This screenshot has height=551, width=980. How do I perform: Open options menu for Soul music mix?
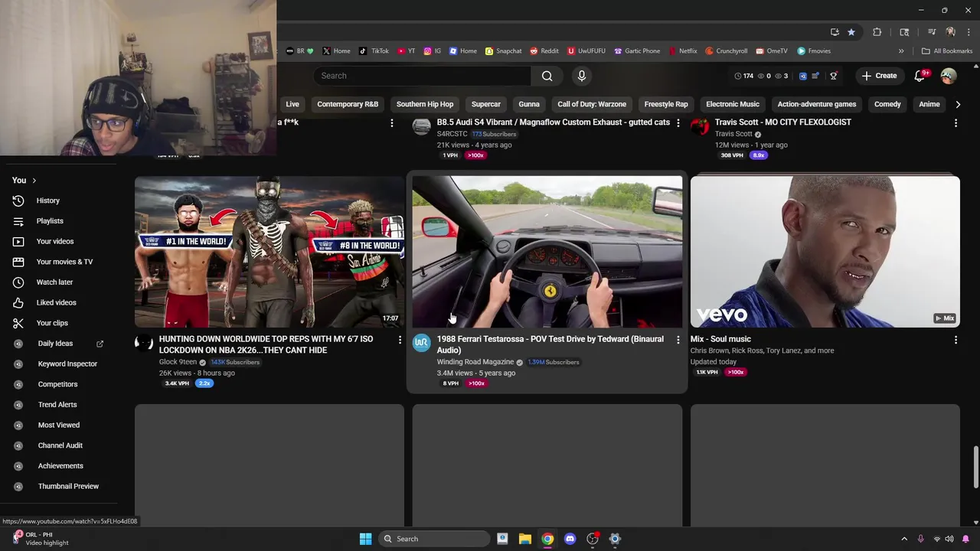point(955,339)
